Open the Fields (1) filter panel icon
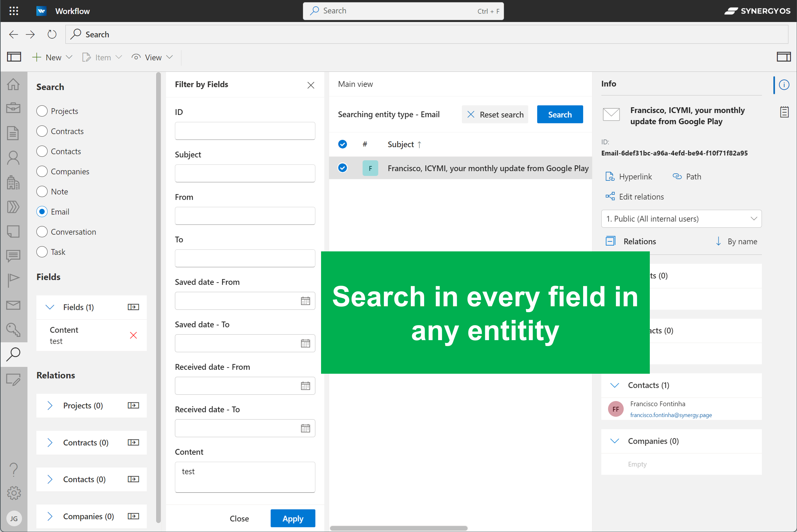The image size is (797, 532). tap(133, 307)
